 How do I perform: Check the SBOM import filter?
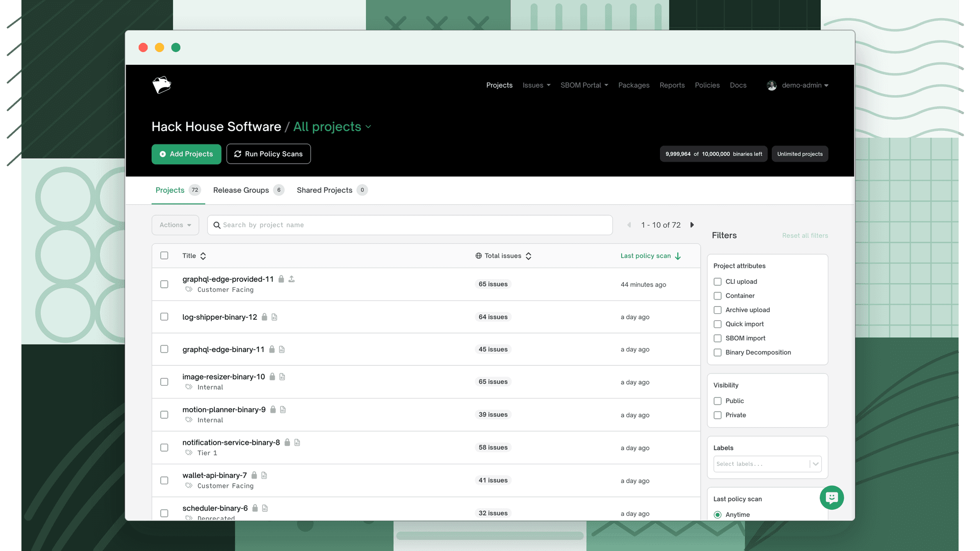click(x=718, y=338)
